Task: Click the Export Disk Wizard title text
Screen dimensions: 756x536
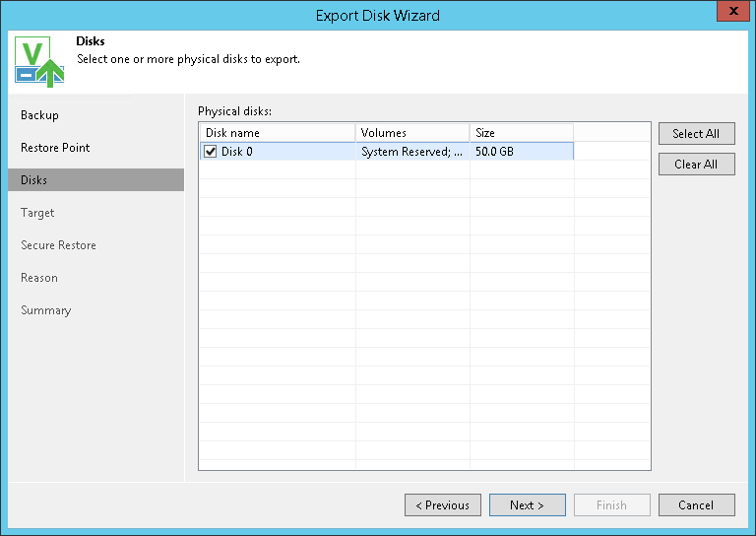Action: pyautogui.click(x=378, y=16)
